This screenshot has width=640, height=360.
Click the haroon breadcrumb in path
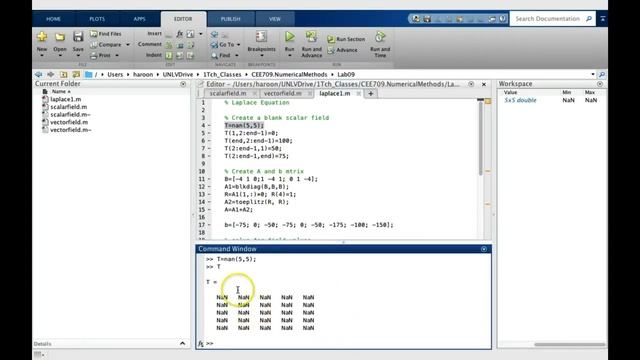point(143,74)
